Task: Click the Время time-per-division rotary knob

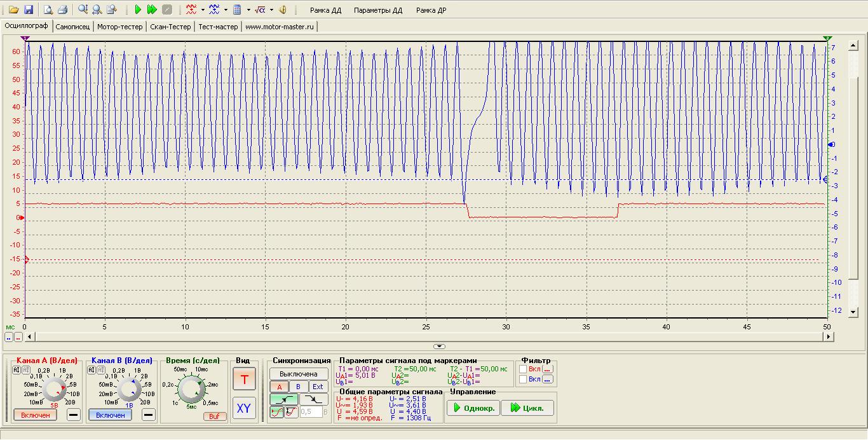Action: point(191,390)
